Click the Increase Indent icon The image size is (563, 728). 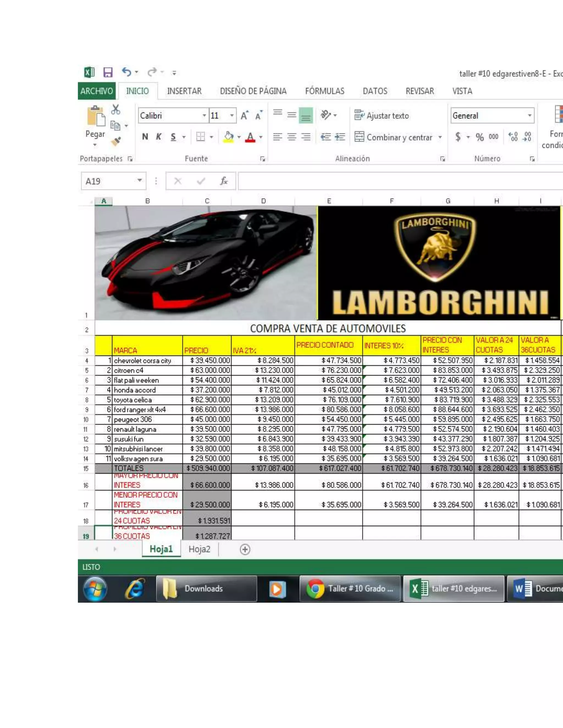coord(340,137)
